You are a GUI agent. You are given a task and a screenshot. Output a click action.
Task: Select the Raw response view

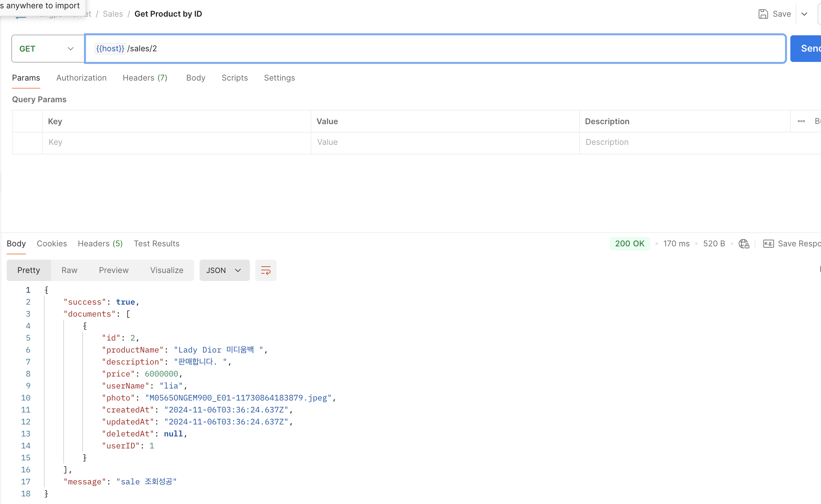(x=69, y=270)
